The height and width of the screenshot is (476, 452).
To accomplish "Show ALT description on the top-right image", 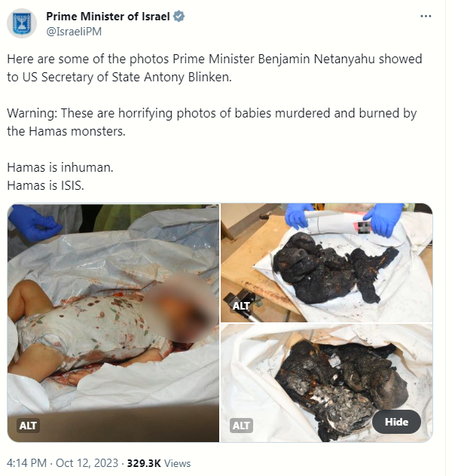I will click(x=241, y=306).
